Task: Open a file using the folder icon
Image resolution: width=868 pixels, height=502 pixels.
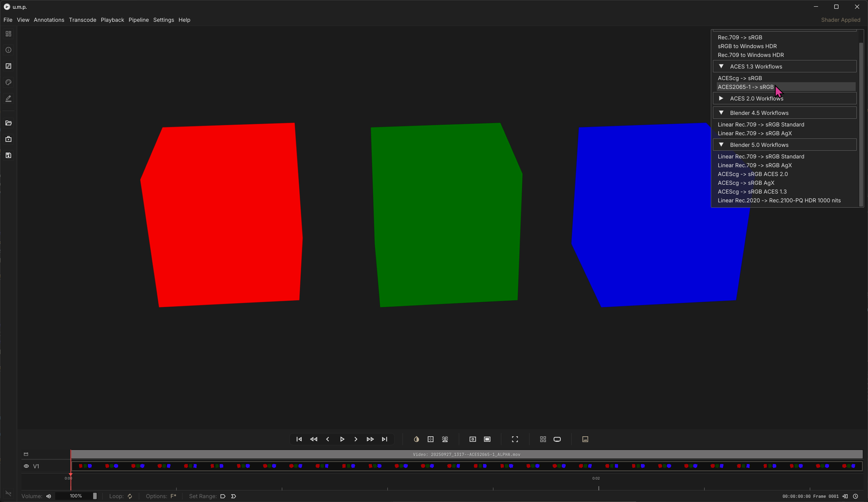Action: pyautogui.click(x=8, y=123)
